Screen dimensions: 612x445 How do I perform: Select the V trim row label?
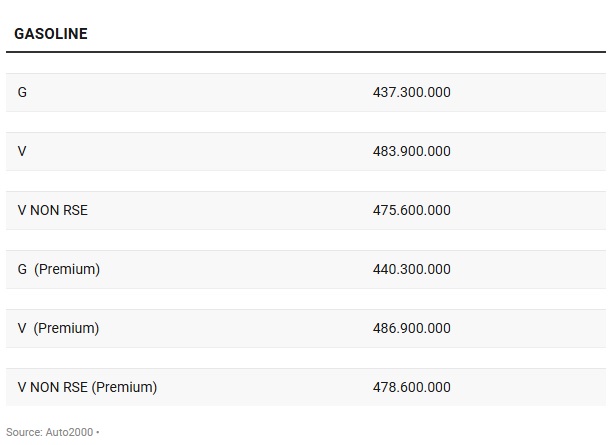tap(22, 151)
